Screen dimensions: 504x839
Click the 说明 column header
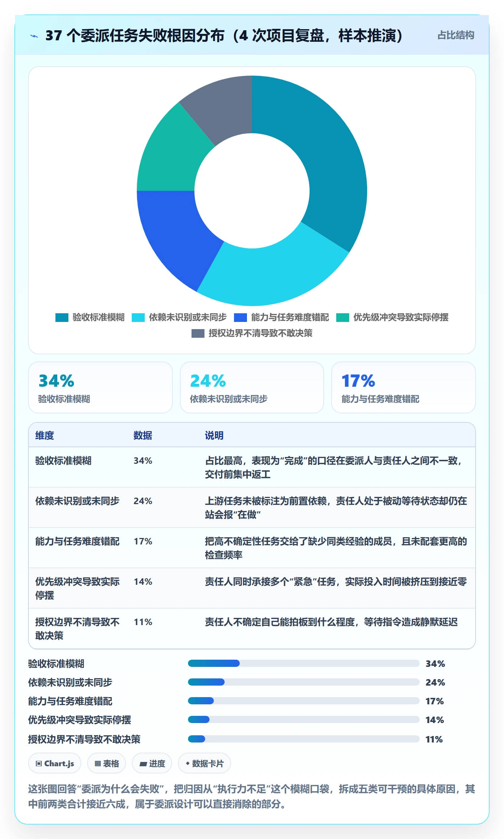(214, 435)
